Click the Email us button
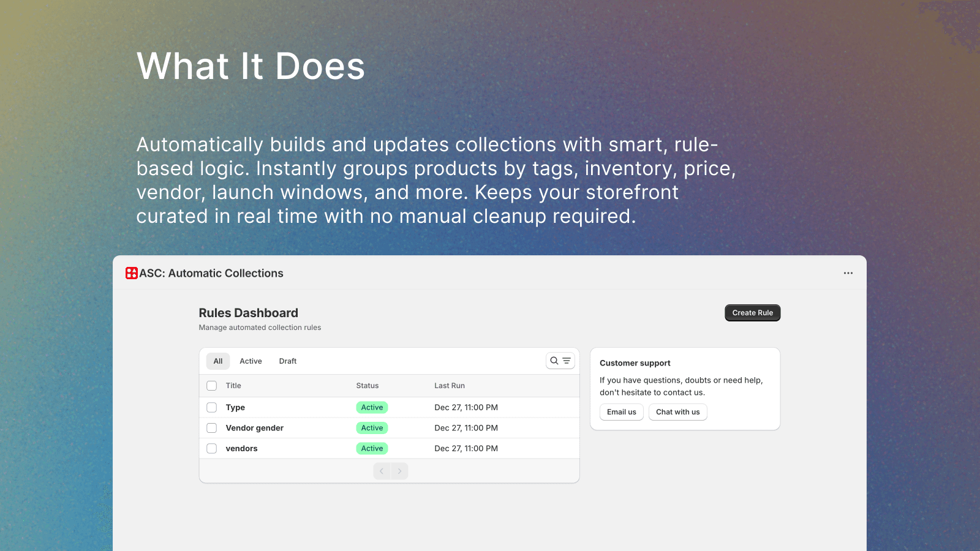The width and height of the screenshot is (980, 551). 621,411
